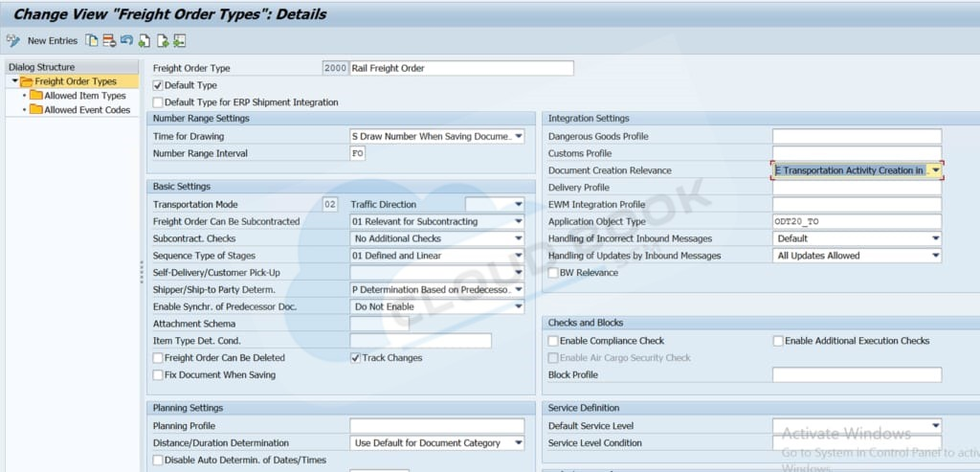This screenshot has height=472, width=980.
Task: Enable Additional Execution Checks checkbox
Action: point(778,341)
